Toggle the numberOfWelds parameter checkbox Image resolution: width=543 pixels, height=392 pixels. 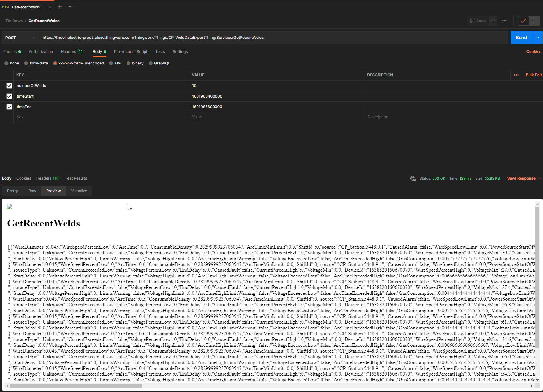[x=9, y=86]
